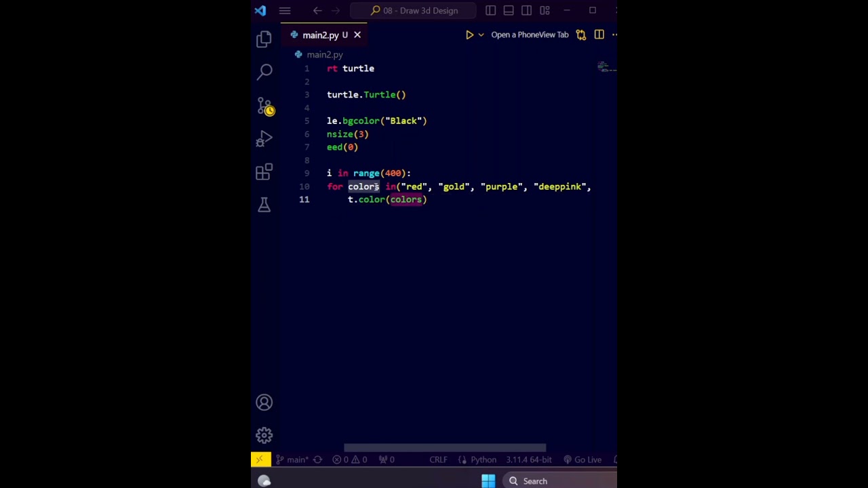Click the 'main*' git branch status
Screen dimensions: 868x488
pos(294,460)
